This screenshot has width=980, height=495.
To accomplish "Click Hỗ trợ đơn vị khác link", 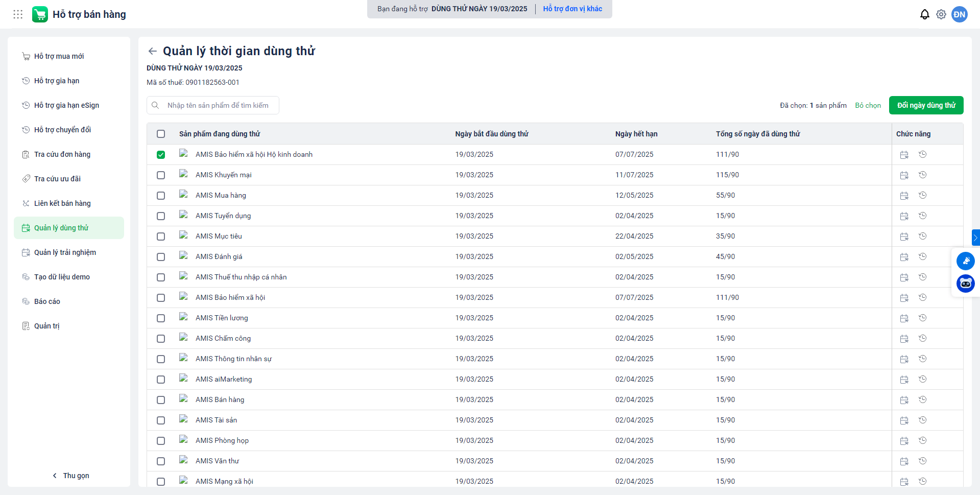I will (x=572, y=9).
